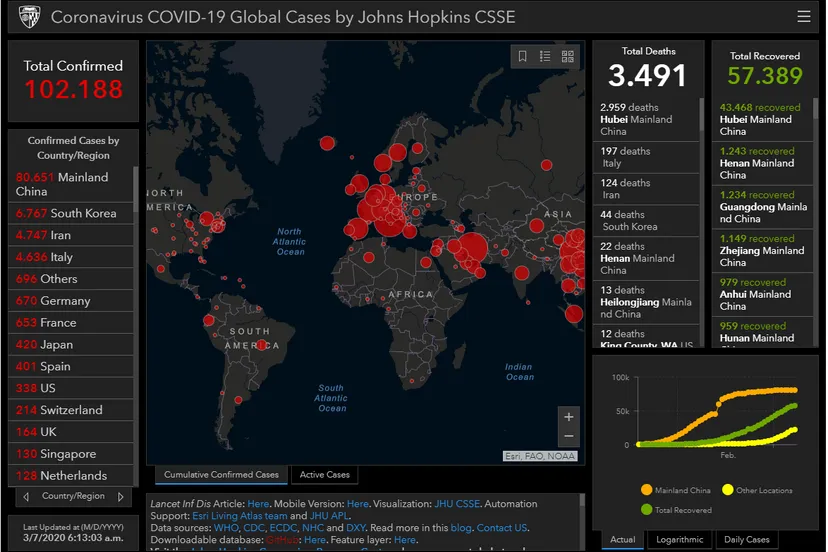The width and height of the screenshot is (828, 552).
Task: Show the map legend list icon
Action: 545,57
